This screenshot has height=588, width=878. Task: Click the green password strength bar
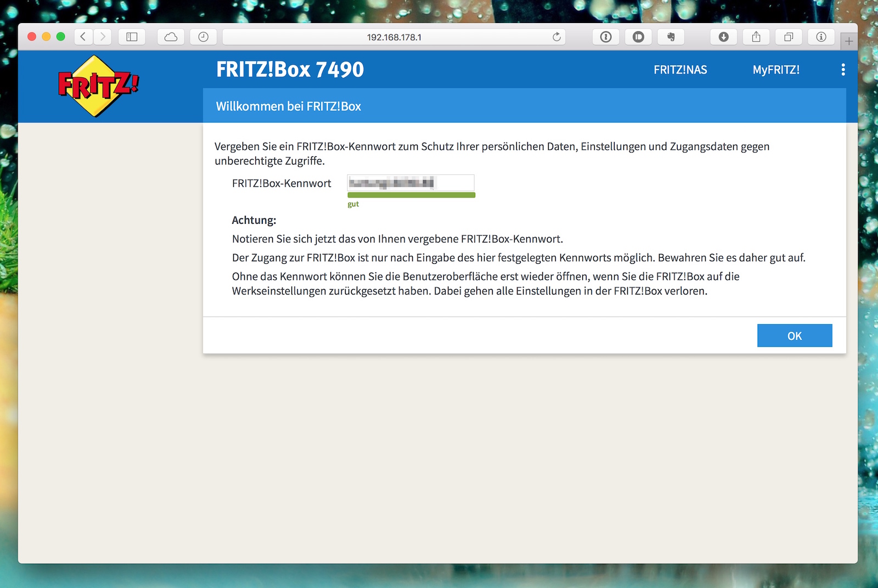(411, 195)
